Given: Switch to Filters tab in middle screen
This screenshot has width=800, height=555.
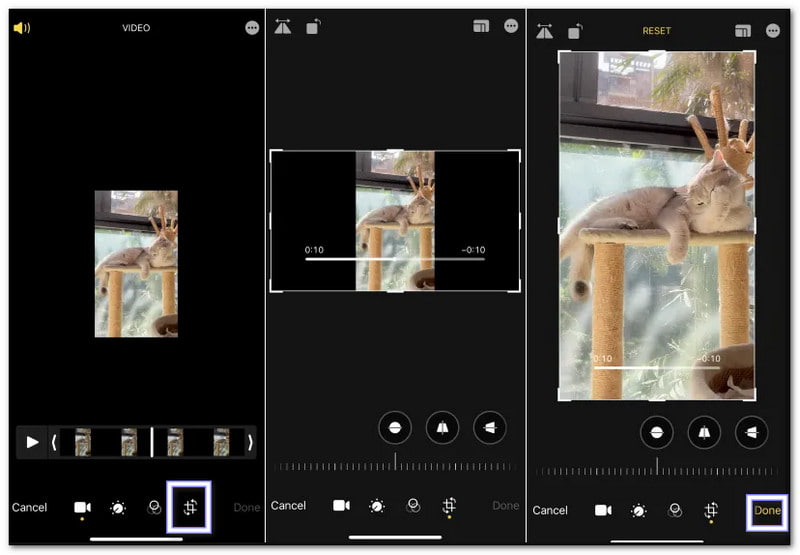Looking at the screenshot, I should click(x=413, y=506).
